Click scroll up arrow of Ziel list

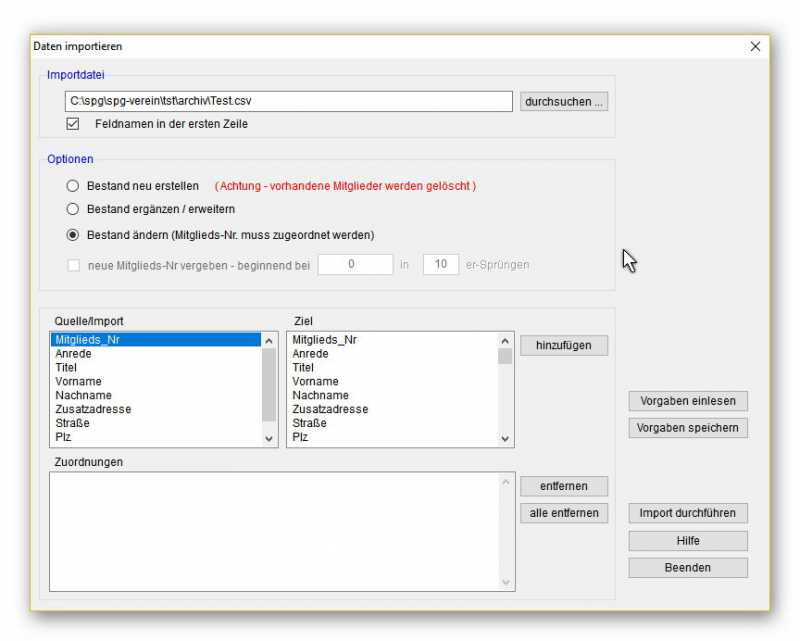[x=505, y=341]
